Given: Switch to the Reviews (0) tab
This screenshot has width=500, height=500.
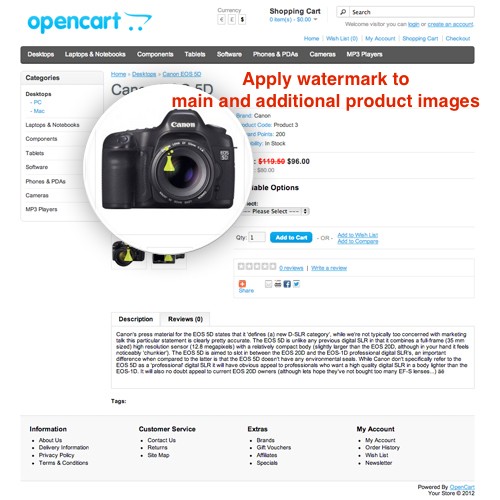Looking at the screenshot, I should click(185, 319).
